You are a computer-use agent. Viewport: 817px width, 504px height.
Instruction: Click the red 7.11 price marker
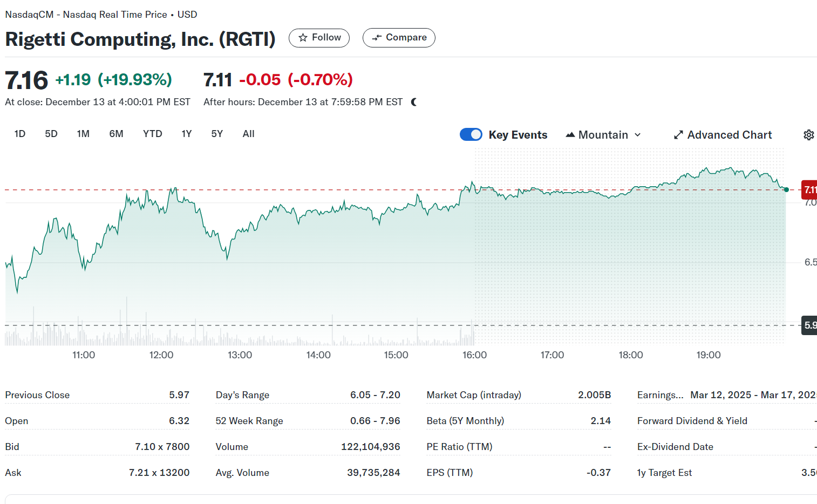pyautogui.click(x=809, y=189)
